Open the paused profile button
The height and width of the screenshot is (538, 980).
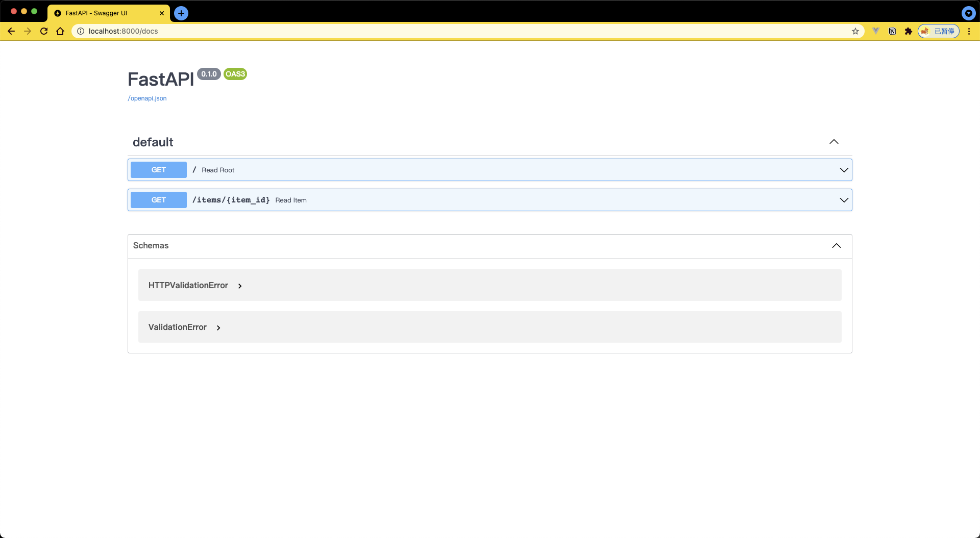click(x=939, y=31)
